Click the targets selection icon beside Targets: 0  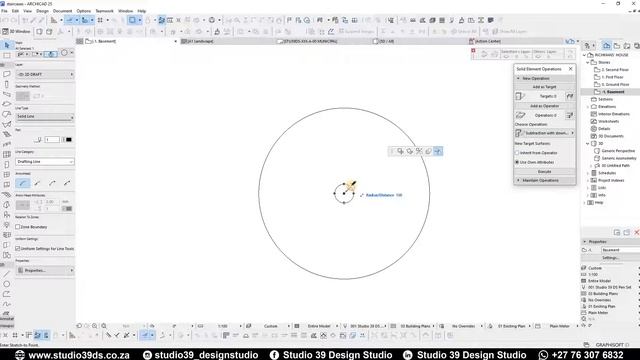(x=570, y=96)
